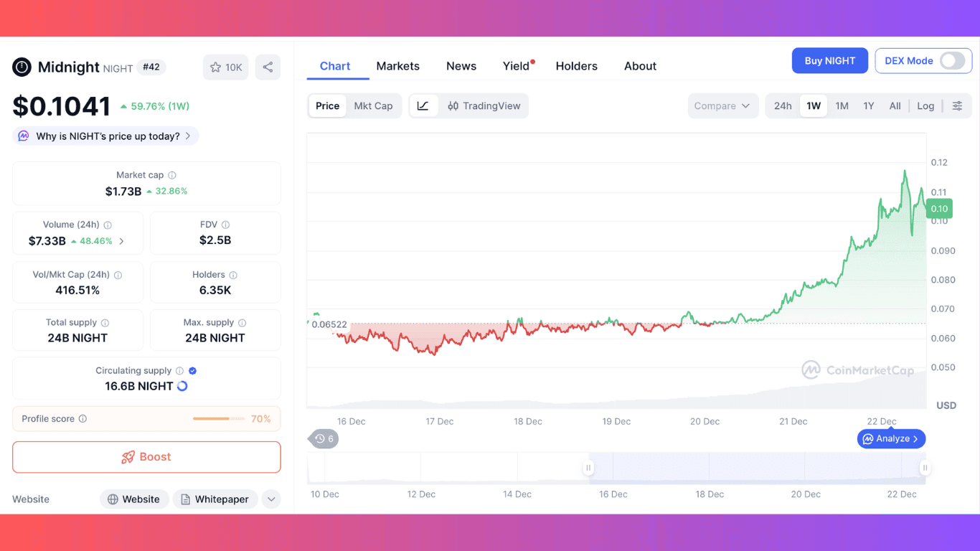The image size is (980, 551).
Task: Select the Price view toggle
Action: [x=327, y=105]
